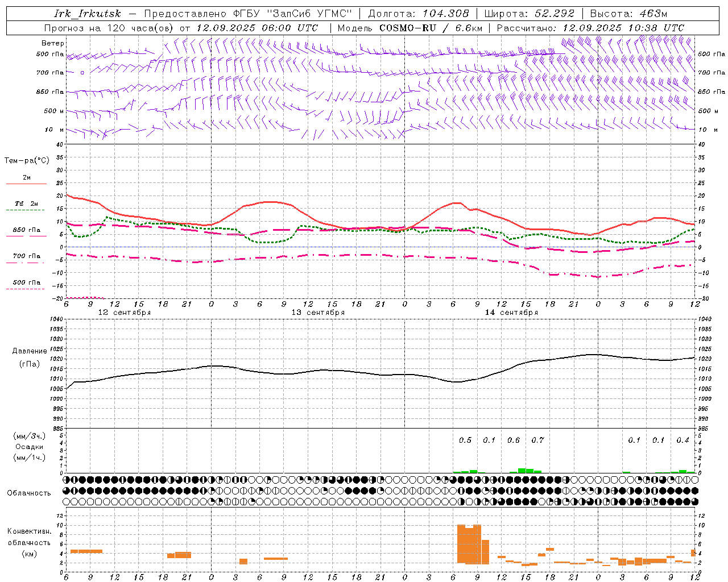
Task: Click the 'Осадки' precipitation label
Action: 30,447
